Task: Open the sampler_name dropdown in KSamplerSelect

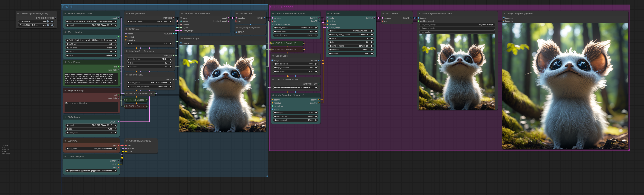Action: [150, 22]
